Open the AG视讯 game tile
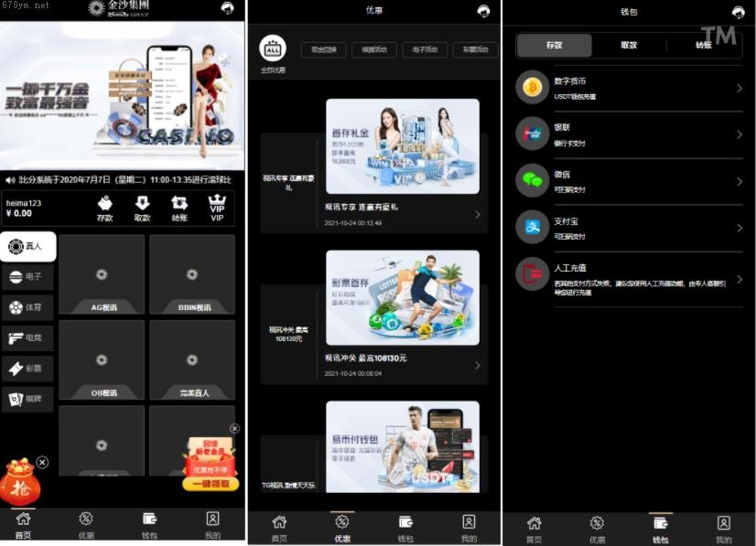 tap(101, 274)
